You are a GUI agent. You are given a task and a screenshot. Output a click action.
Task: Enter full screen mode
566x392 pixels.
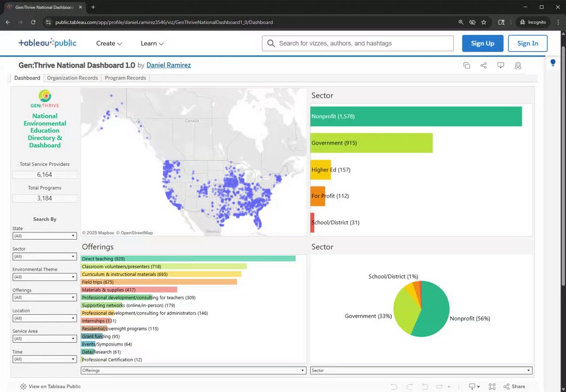pos(492,387)
